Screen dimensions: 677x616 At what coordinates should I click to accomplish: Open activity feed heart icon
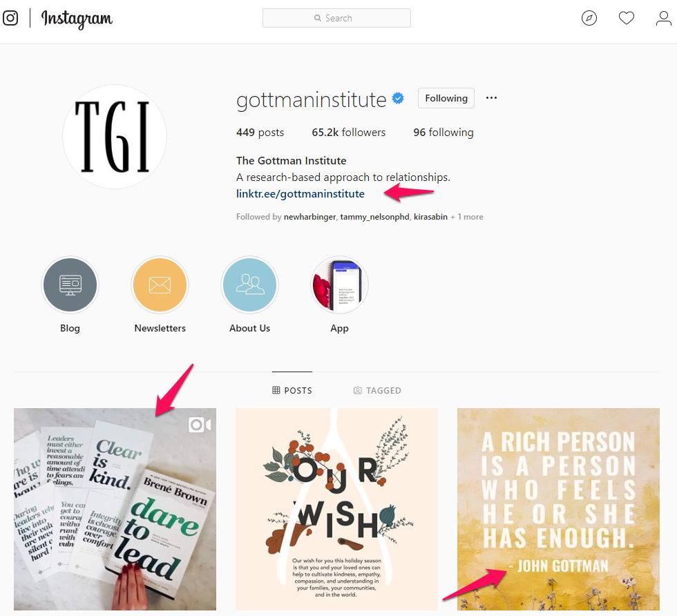pyautogui.click(x=626, y=18)
